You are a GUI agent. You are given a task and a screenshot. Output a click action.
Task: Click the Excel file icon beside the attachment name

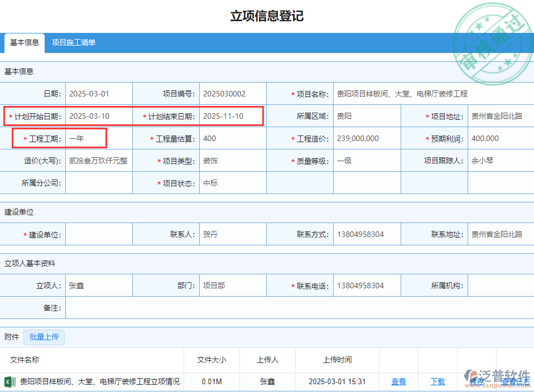click(x=11, y=381)
